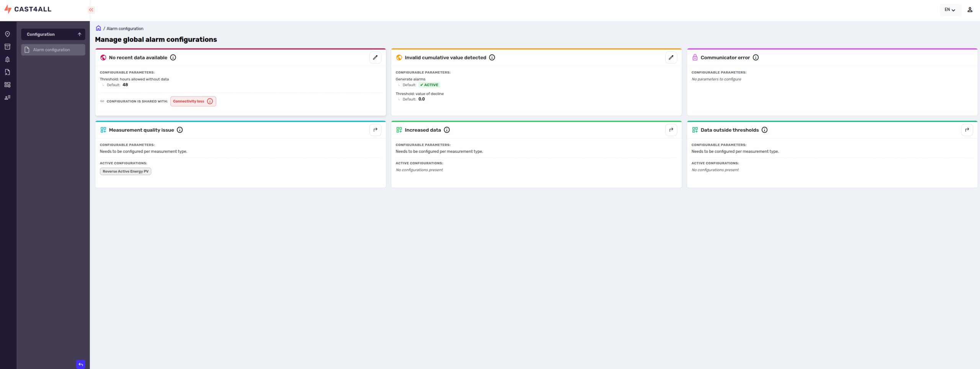This screenshot has width=980, height=369.
Task: Collapse the sidebar with double chevron
Action: (x=91, y=10)
